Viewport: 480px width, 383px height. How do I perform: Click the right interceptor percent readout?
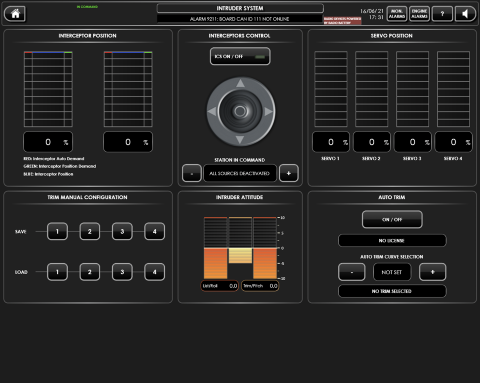[x=128, y=142]
